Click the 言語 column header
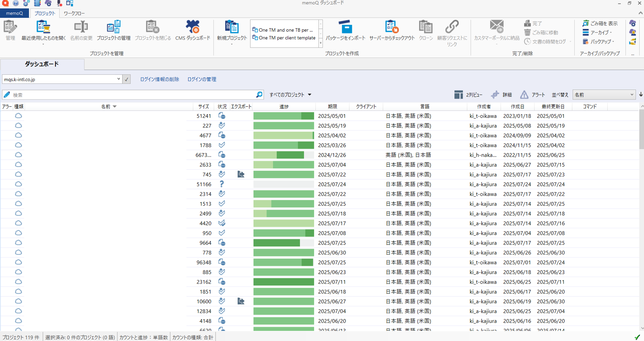Image resolution: width=644 pixels, height=341 pixels. pos(425,107)
